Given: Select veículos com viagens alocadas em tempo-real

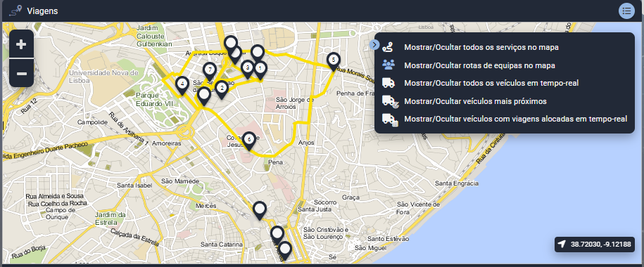Looking at the screenshot, I should pyautogui.click(x=515, y=119).
